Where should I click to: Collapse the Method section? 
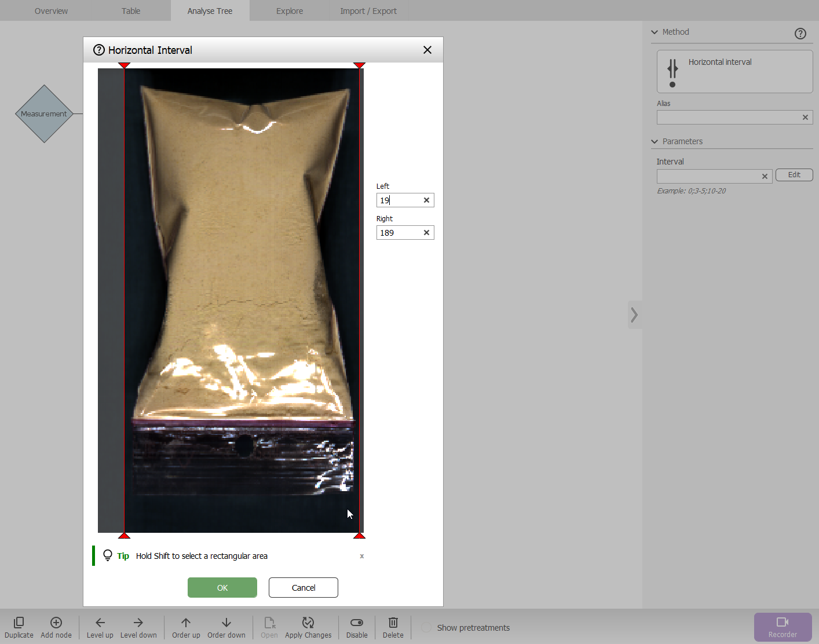pos(655,32)
